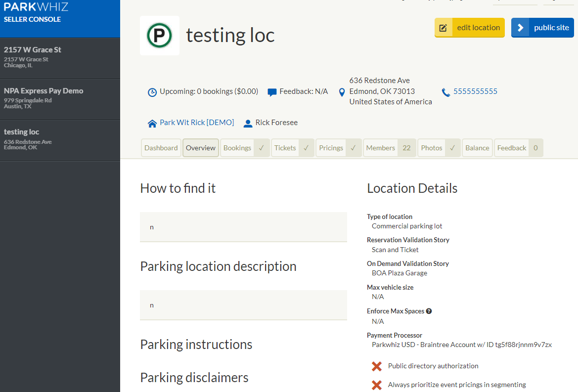The height and width of the screenshot is (392, 578).
Task: Click 'BOA Plaza Garage' value
Action: 399,273
